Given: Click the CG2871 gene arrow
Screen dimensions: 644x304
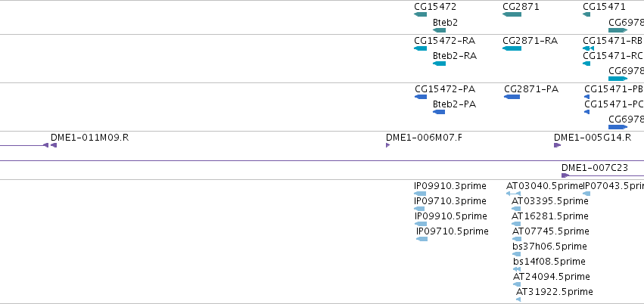Looking at the screenshot, I should coord(512,14).
